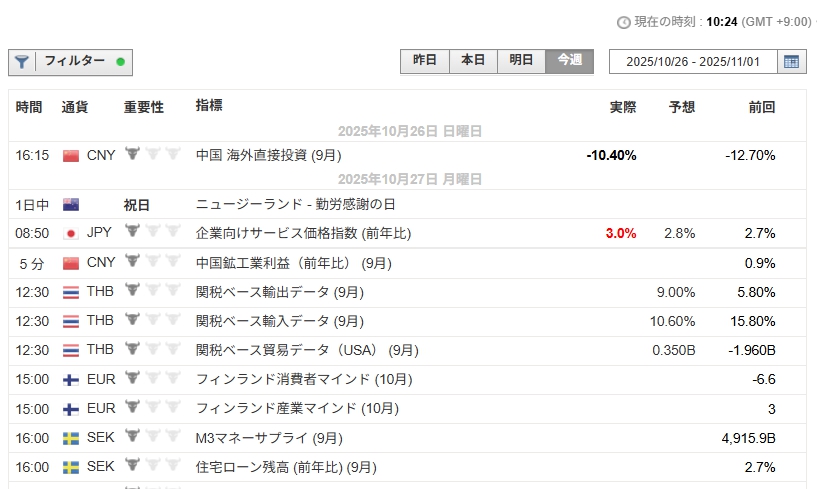Switch to 昨日 (yesterday) tab
Viewport: 817px width, 489px height.
pos(425,60)
